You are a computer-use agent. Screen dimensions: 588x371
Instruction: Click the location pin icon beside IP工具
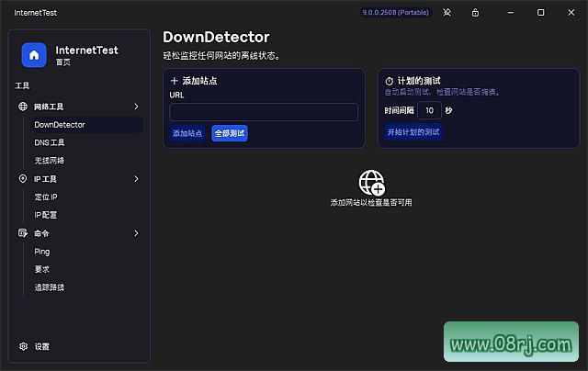point(23,179)
